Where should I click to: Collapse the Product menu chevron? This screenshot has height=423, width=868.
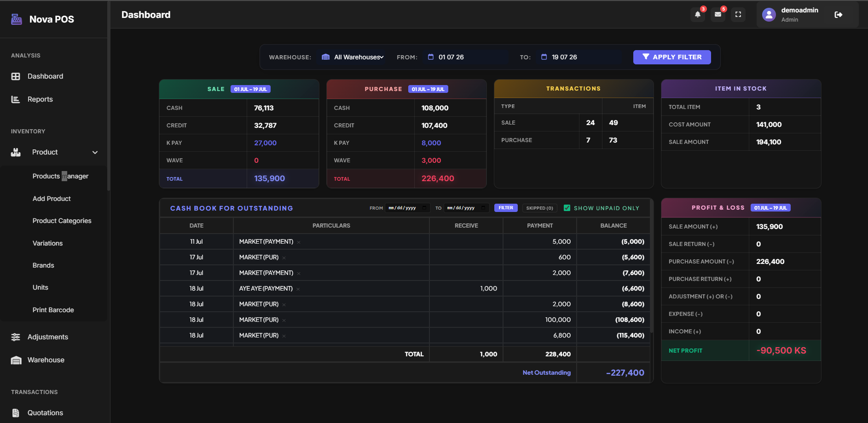click(x=95, y=152)
